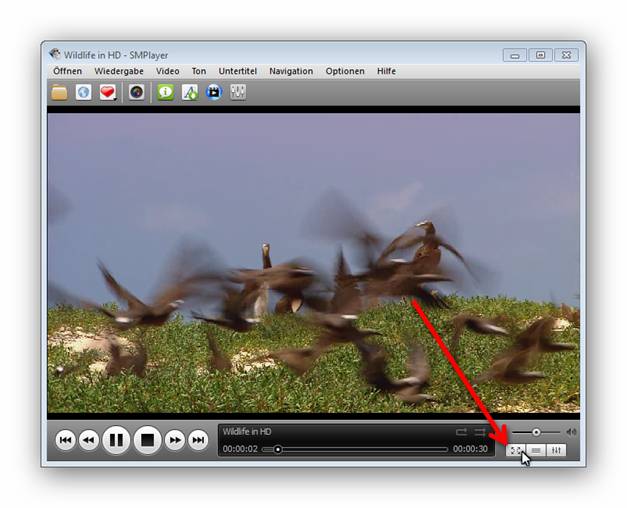Open the Ton menu
Image resolution: width=627 pixels, height=508 pixels.
[x=199, y=71]
